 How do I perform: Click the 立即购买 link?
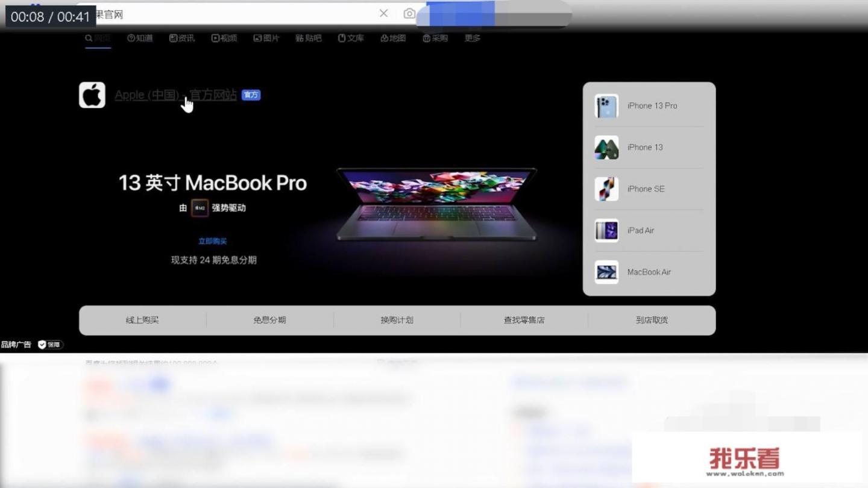213,241
